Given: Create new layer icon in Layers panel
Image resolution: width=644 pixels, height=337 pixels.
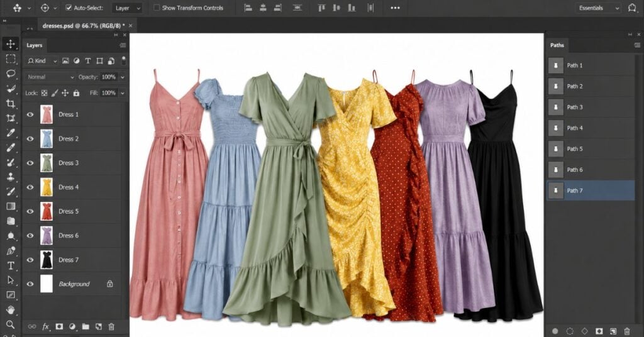Looking at the screenshot, I should (99, 327).
